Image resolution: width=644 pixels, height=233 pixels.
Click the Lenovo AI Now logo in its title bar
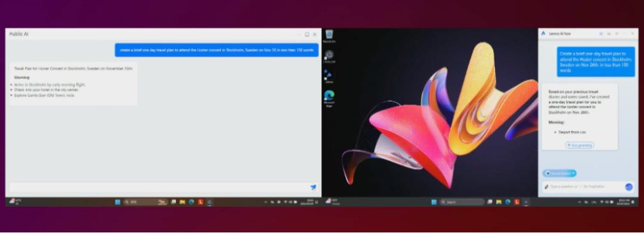coord(543,33)
